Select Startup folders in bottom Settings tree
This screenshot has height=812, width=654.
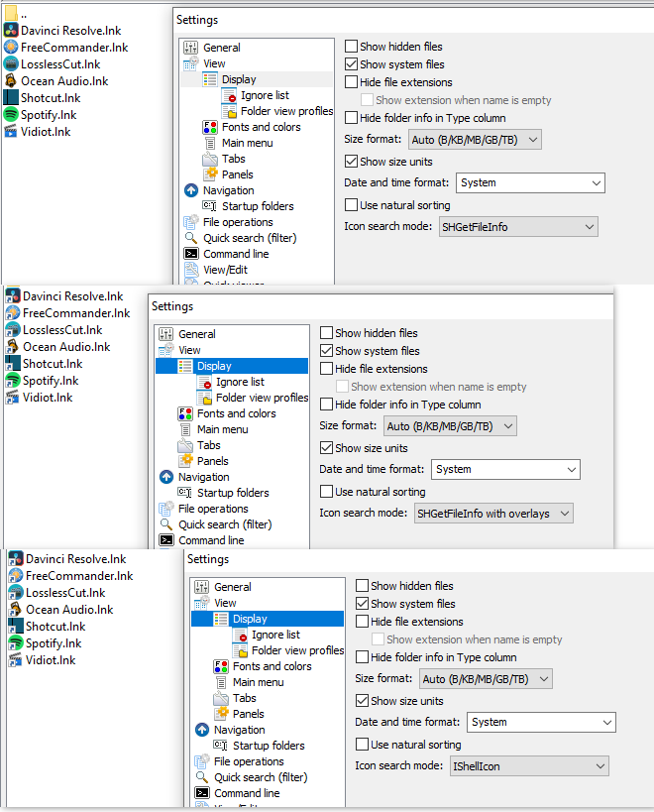[x=269, y=746]
